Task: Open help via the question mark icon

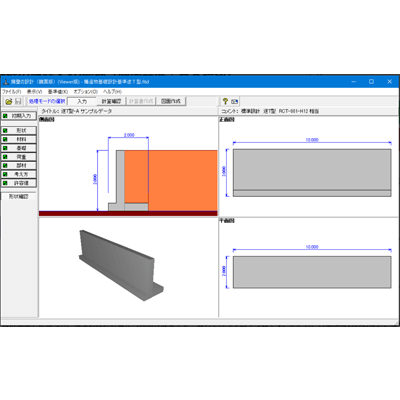Action: coord(225,101)
